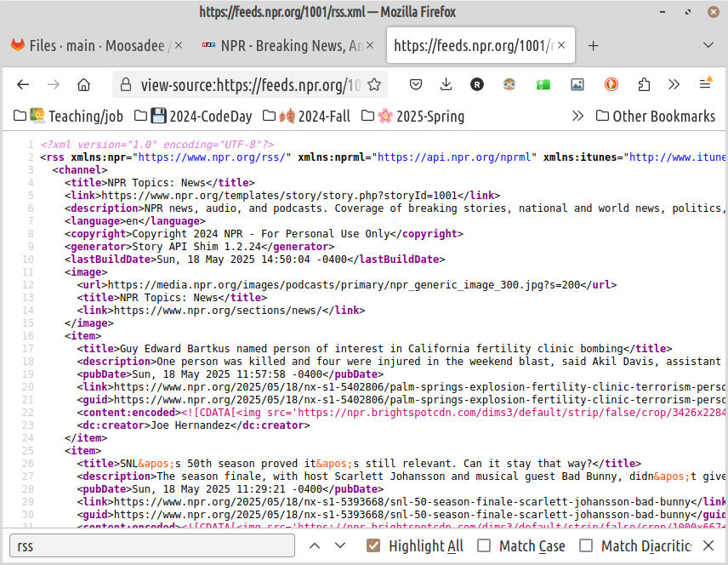
Task: Open the www.npr.org/rss/ namespace link
Action: coord(212,157)
